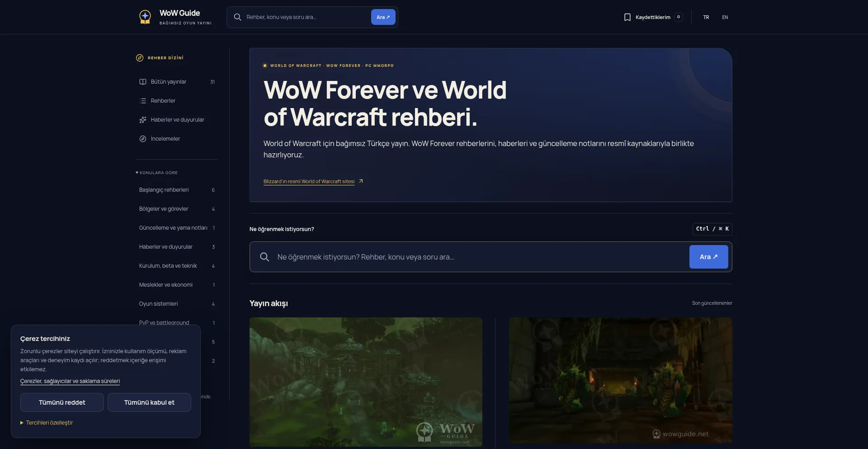This screenshot has height=449, width=868.
Task: Select Kurulum, beta ve teknik topic
Action: coord(177,266)
